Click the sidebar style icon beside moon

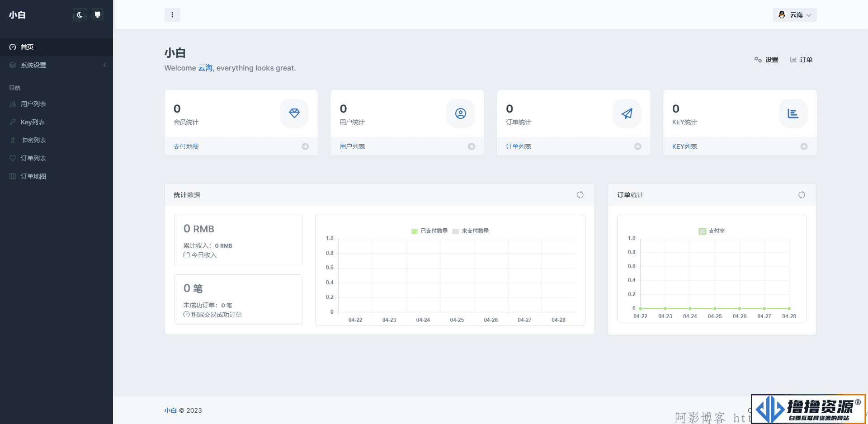[97, 15]
